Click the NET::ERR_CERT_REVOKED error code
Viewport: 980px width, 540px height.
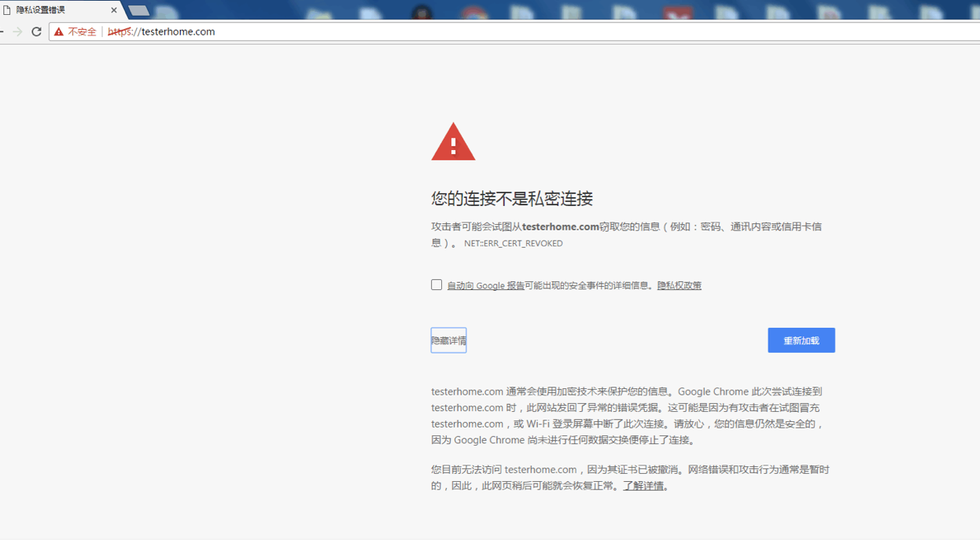514,244
